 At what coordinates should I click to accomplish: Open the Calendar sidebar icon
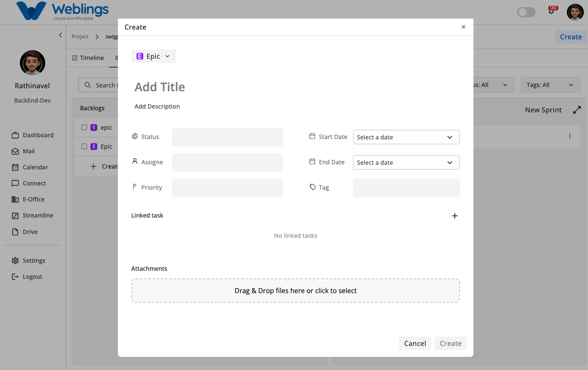15,167
